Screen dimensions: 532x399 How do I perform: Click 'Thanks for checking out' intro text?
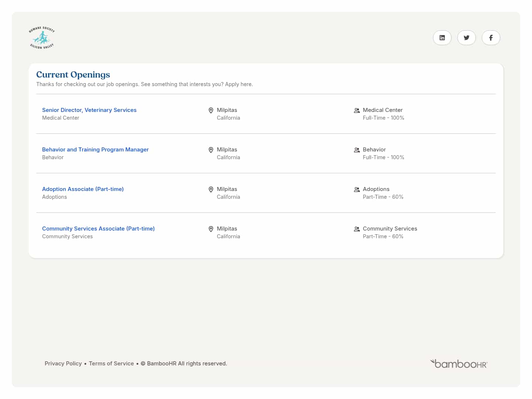click(x=144, y=84)
